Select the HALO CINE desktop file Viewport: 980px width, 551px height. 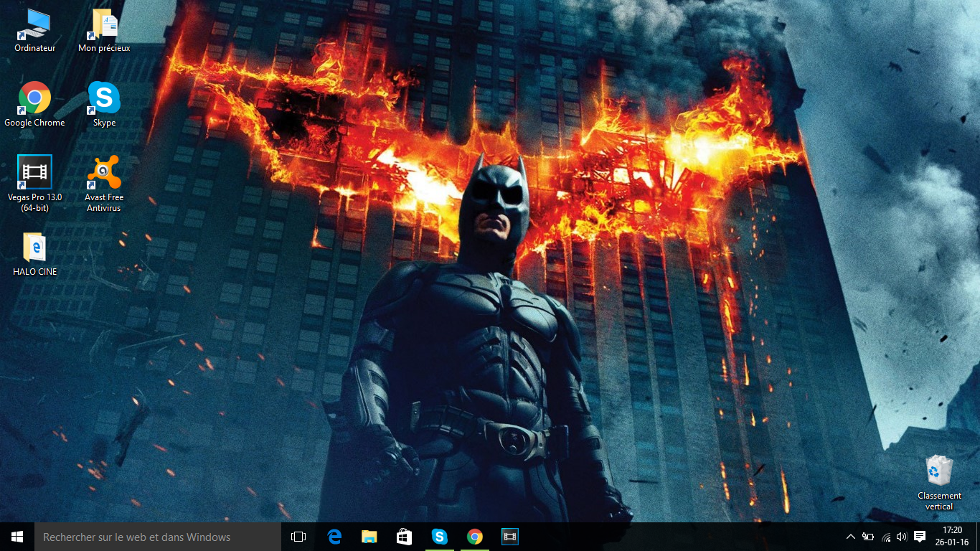34,255
